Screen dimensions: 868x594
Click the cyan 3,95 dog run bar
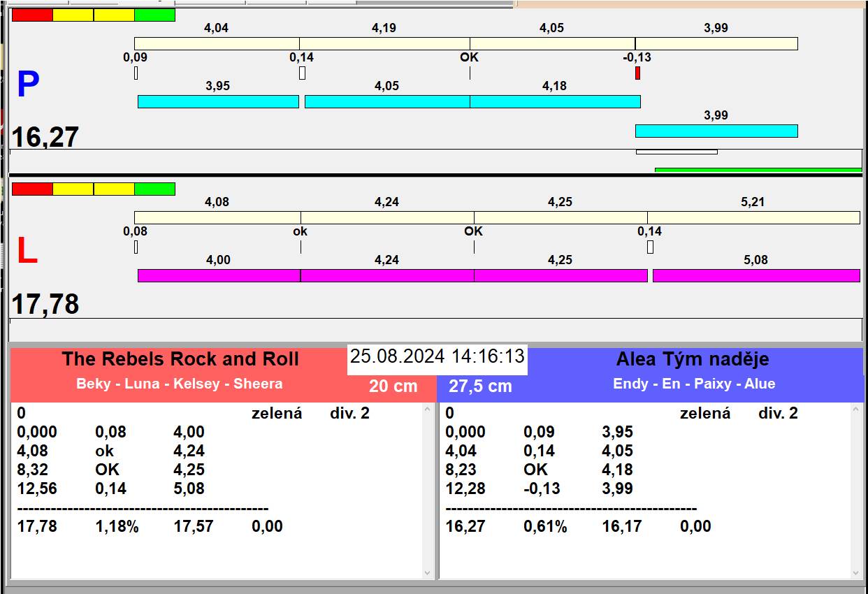[218, 102]
